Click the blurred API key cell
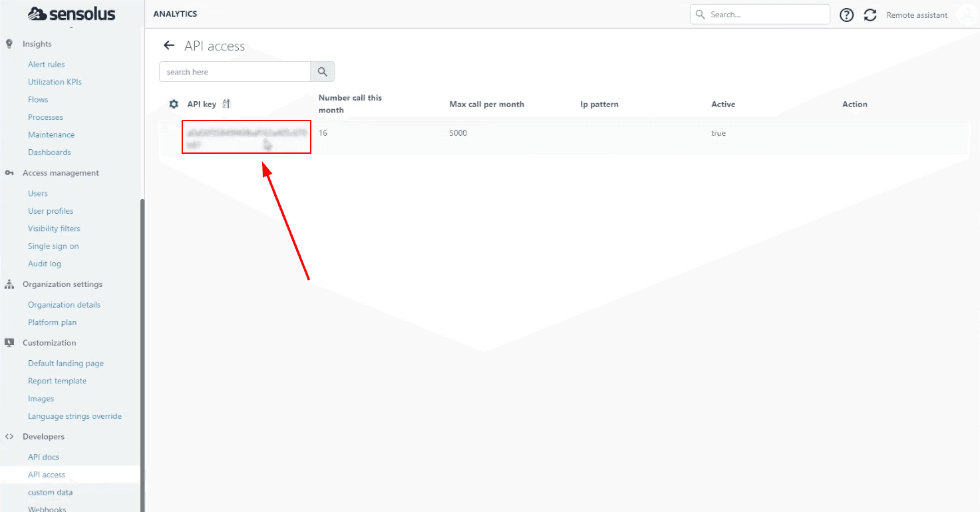The image size is (980, 512). point(247,137)
